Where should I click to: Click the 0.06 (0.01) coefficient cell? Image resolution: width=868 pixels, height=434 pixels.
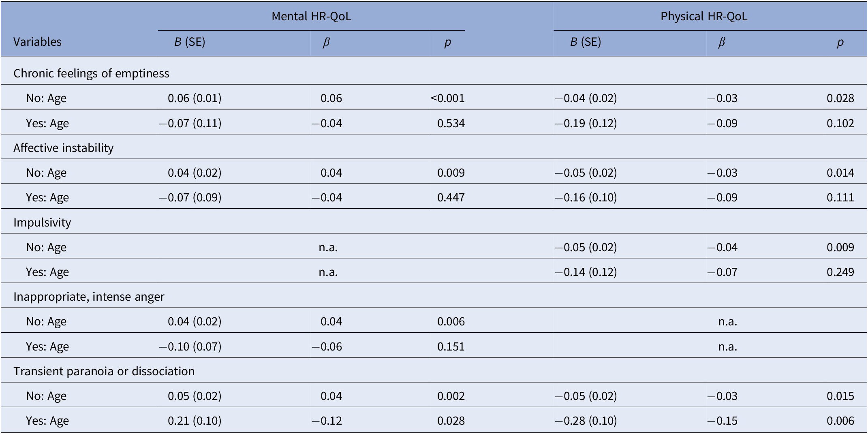(195, 98)
